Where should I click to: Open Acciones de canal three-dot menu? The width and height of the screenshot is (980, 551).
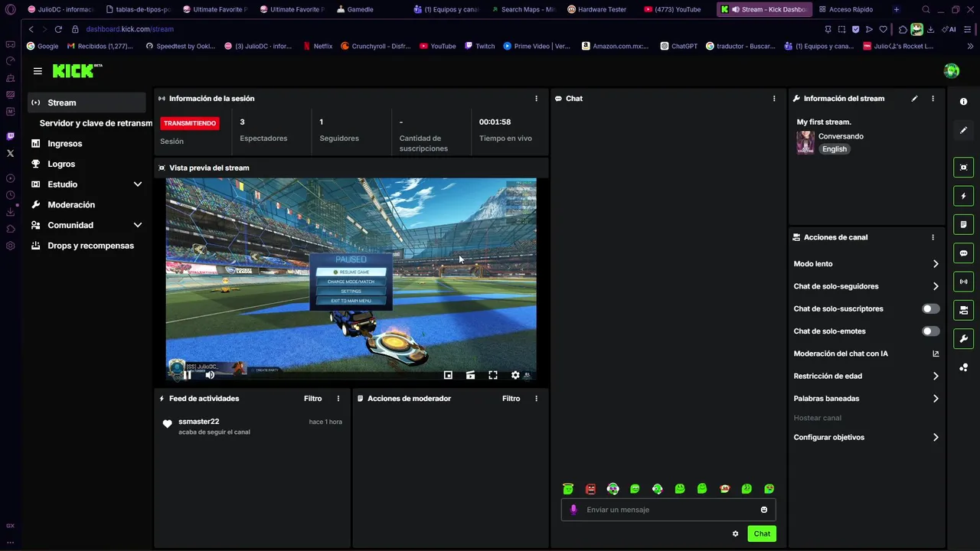[933, 237]
